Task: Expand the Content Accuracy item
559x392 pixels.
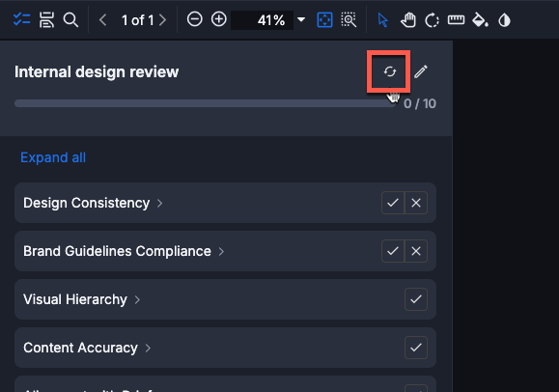Action: [148, 348]
